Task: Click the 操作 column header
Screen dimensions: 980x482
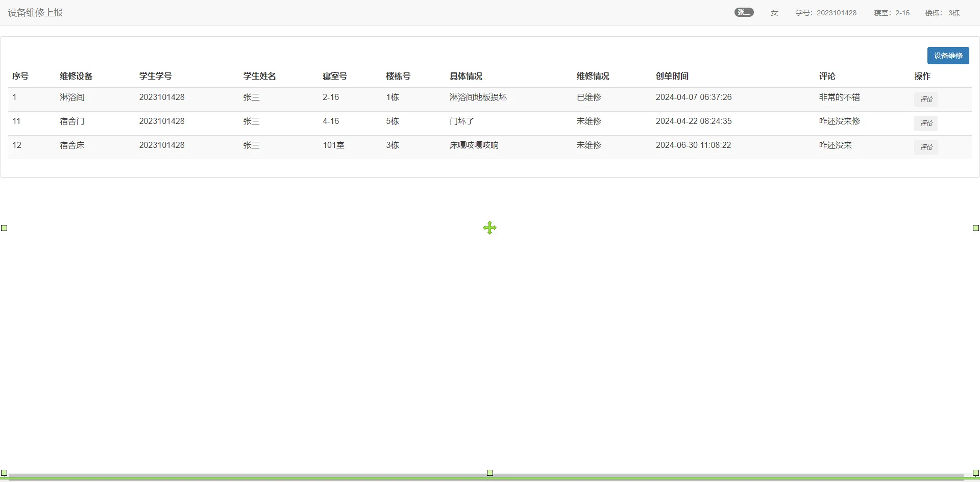Action: (922, 76)
